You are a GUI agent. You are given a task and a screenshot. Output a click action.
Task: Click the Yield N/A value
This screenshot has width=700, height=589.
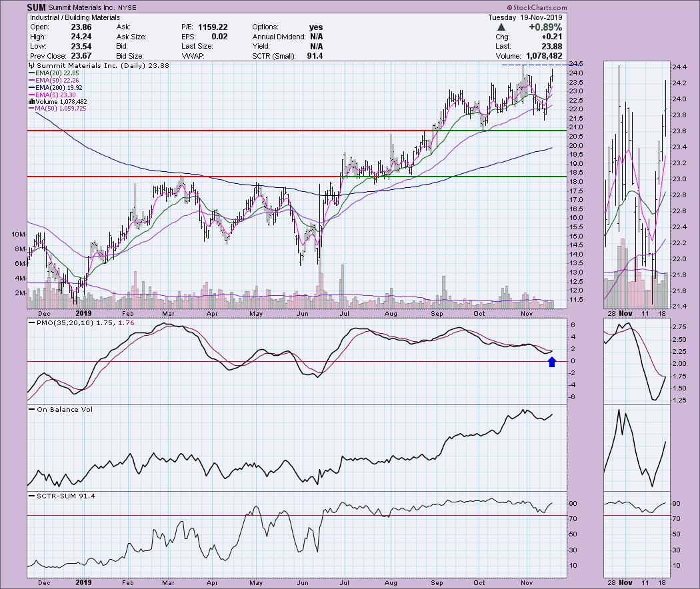316,47
